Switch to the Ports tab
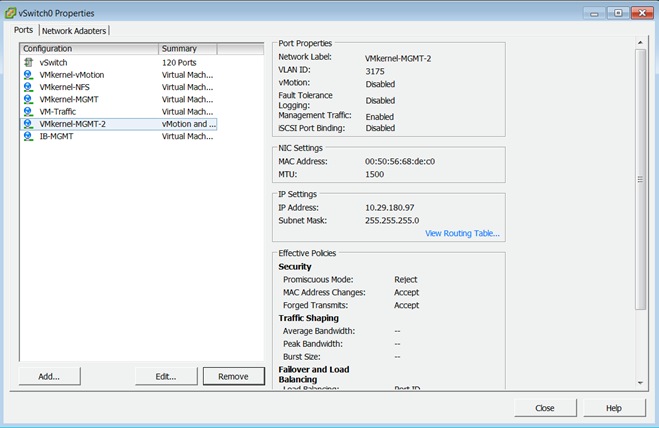 (23, 30)
